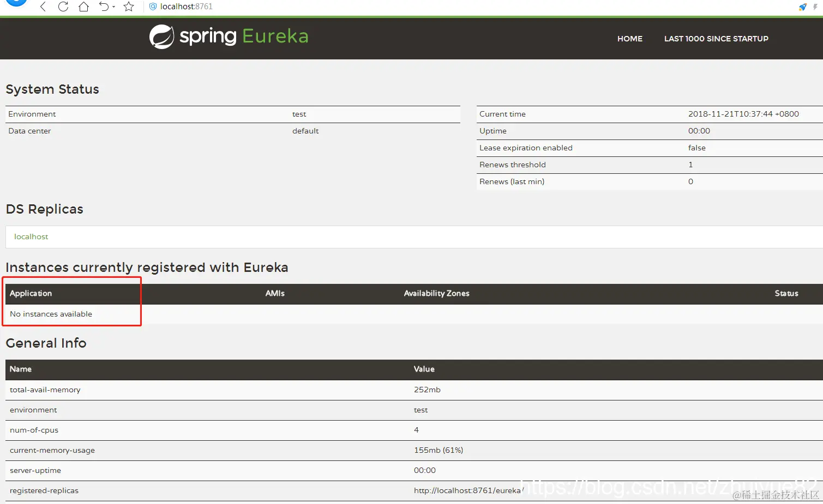Click the AMIs column header

(275, 293)
